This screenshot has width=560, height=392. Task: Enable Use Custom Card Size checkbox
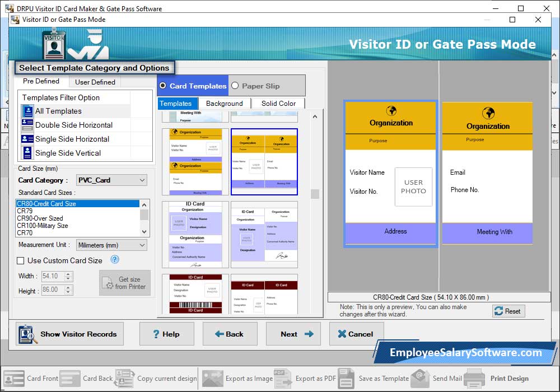[x=21, y=260]
